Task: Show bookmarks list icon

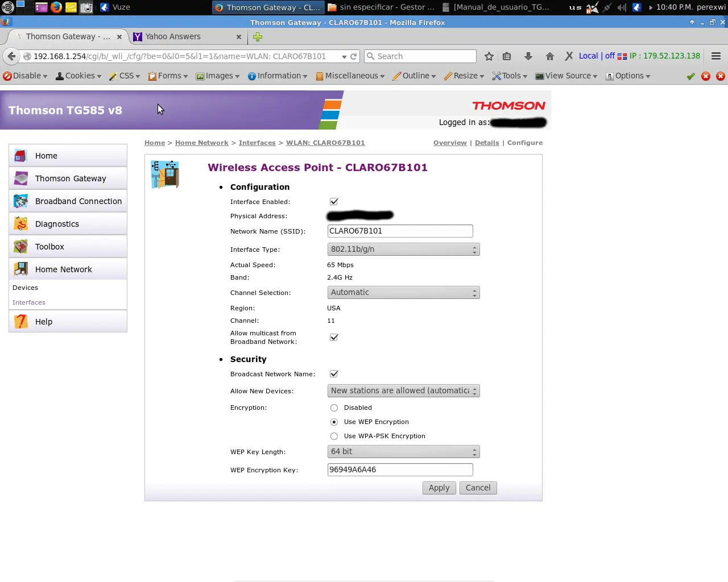Action: (x=507, y=56)
